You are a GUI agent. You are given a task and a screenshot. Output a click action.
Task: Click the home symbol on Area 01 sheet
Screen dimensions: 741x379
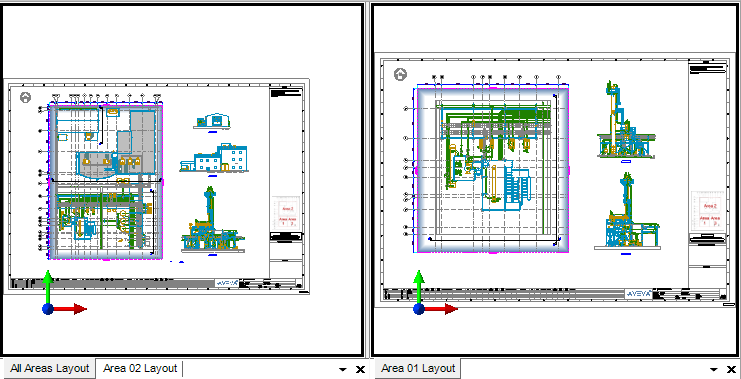click(400, 74)
